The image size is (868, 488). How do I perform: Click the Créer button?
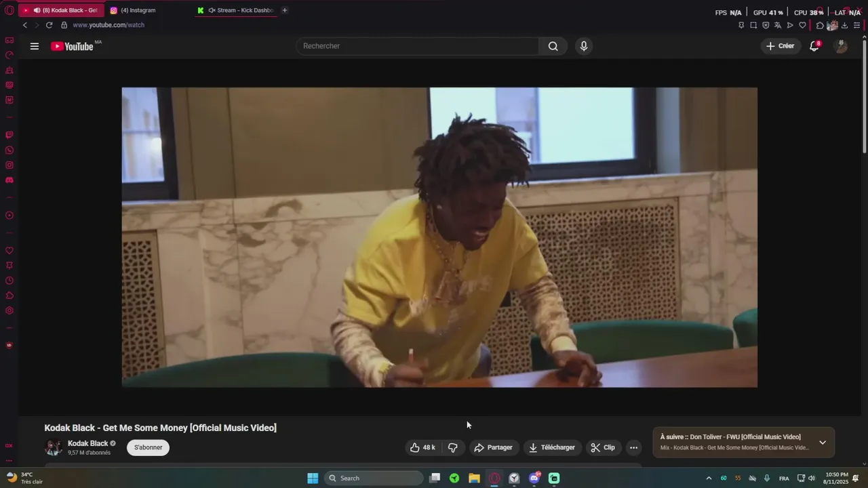pos(781,46)
